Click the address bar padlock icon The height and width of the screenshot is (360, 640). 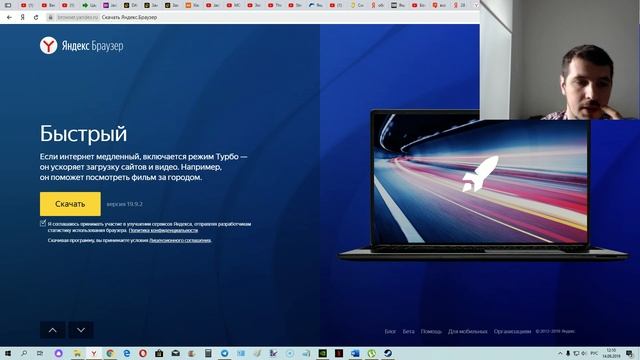(51, 18)
